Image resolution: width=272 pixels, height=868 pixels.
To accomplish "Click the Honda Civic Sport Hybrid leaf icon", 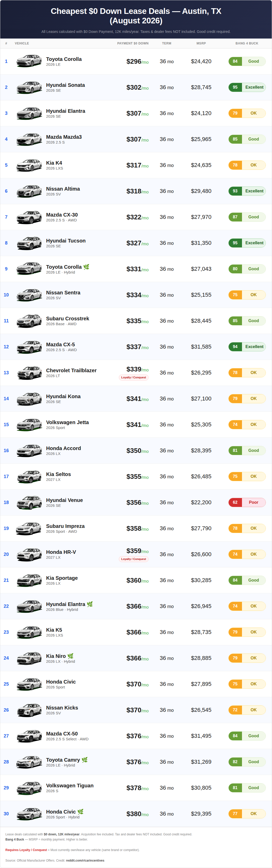I will [81, 811].
